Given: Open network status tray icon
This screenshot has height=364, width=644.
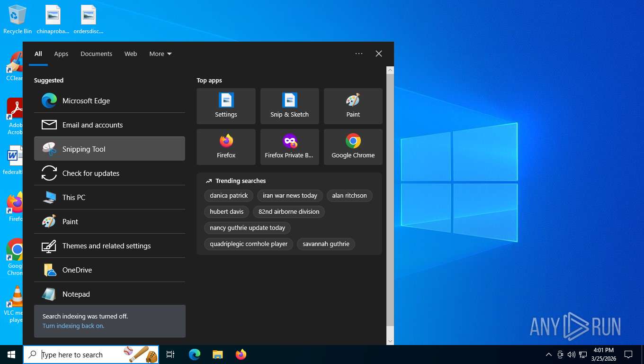Looking at the screenshot, I should [583, 355].
